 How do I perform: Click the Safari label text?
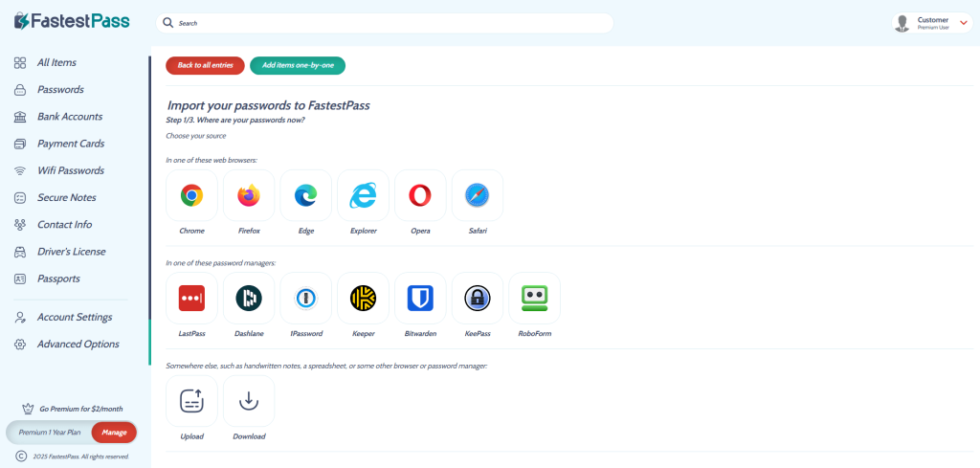click(478, 232)
